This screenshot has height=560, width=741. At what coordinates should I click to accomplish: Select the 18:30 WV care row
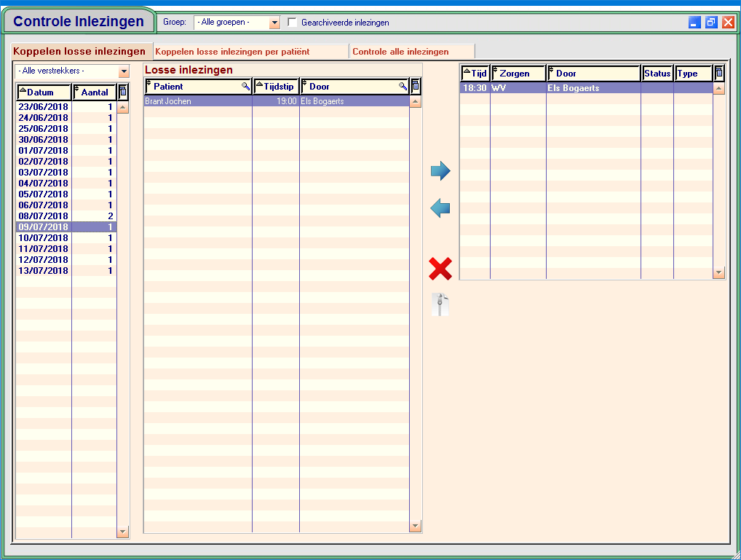546,88
